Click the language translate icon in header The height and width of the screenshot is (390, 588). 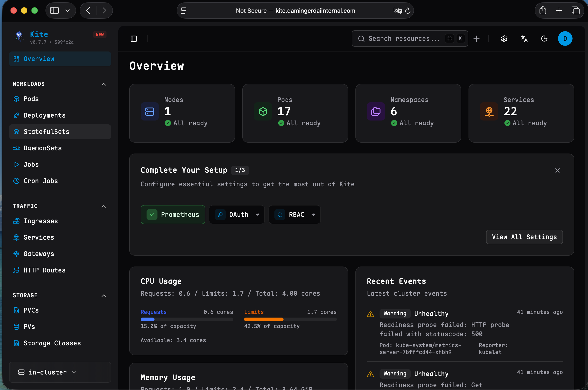524,38
